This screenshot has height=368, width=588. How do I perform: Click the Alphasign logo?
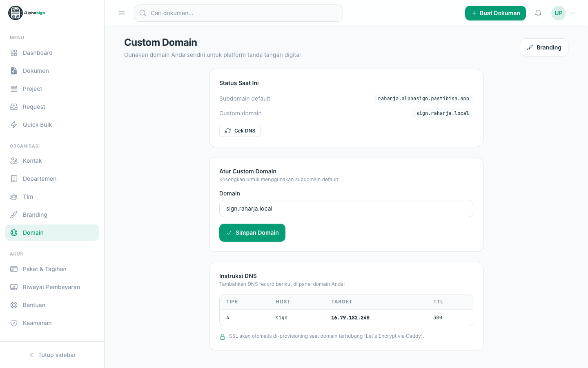[x=27, y=13]
